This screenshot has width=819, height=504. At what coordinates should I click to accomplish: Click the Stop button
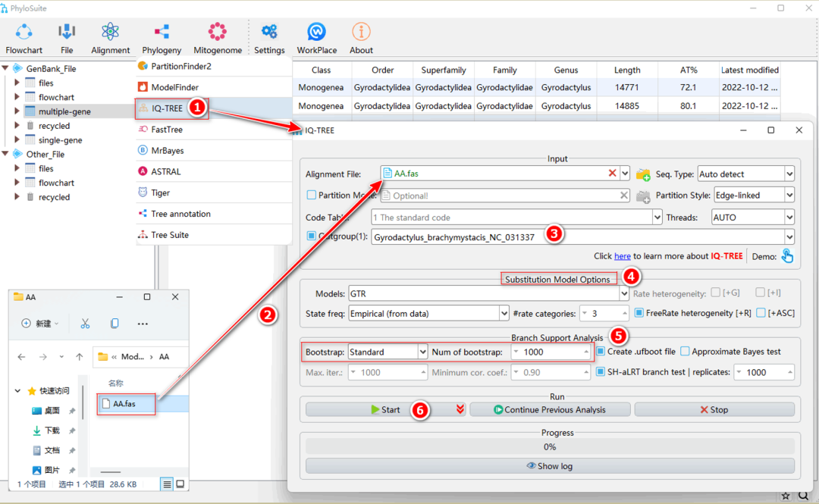714,409
